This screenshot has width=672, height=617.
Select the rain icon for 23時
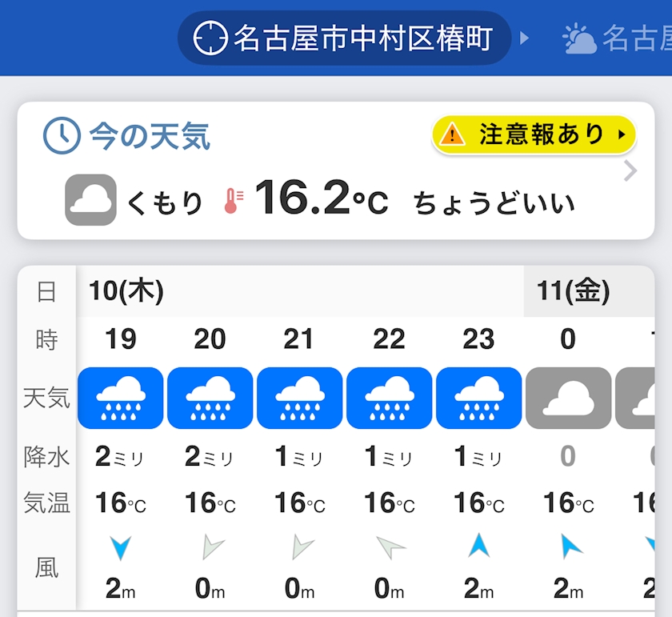478,398
